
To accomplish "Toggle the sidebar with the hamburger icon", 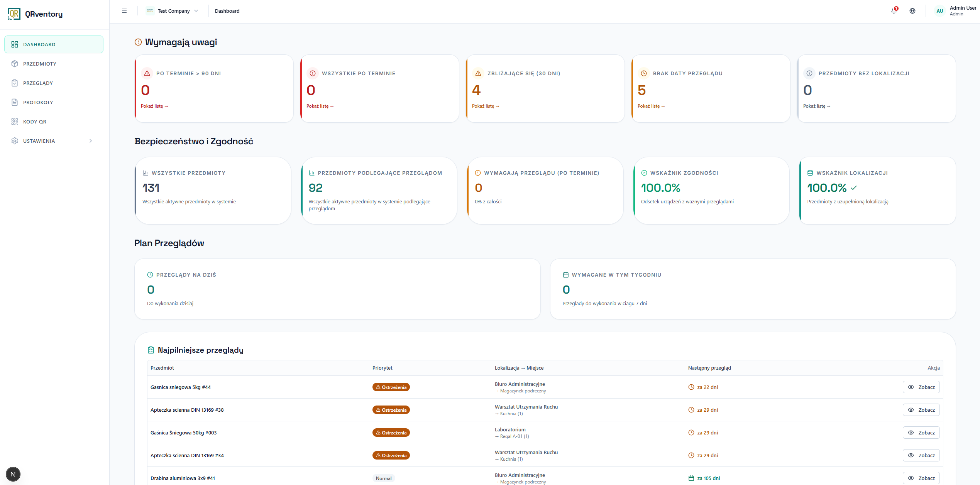I will [124, 11].
